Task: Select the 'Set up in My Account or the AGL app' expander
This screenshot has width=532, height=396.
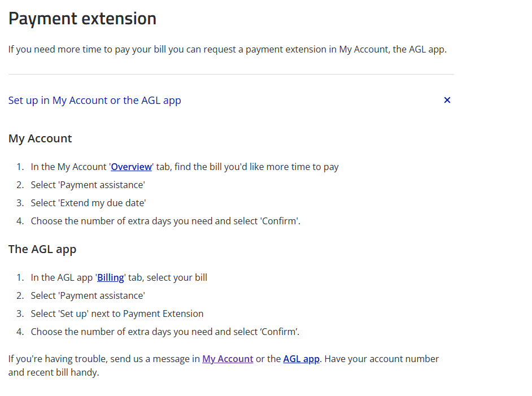Action: click(94, 100)
